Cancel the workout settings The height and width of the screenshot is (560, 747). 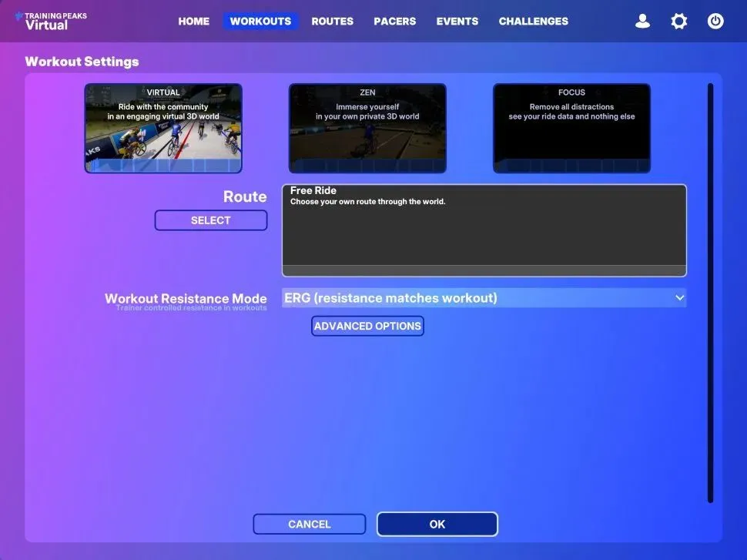pos(309,525)
